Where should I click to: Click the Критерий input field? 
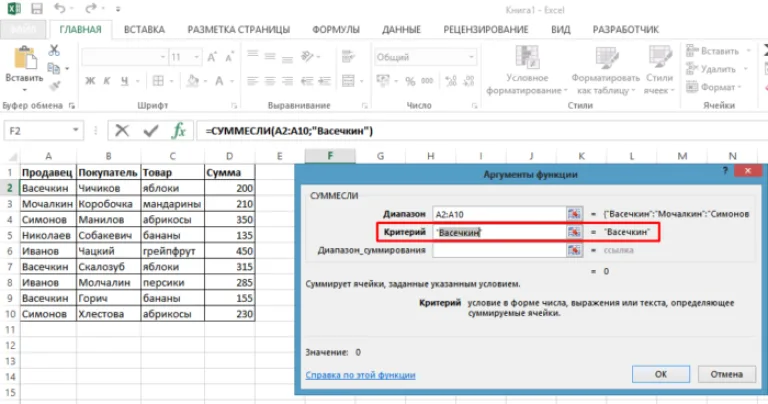coord(499,232)
